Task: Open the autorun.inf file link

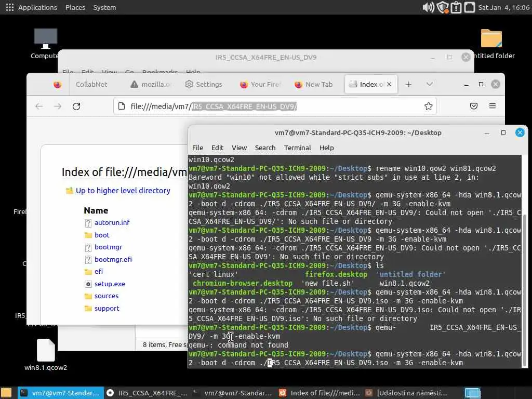Action: pyautogui.click(x=112, y=222)
